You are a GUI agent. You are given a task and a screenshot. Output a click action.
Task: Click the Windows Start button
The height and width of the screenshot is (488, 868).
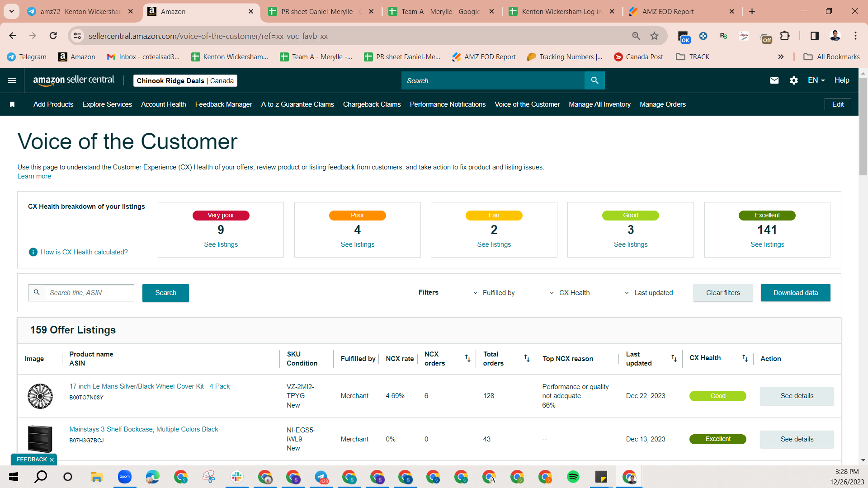[x=14, y=477]
